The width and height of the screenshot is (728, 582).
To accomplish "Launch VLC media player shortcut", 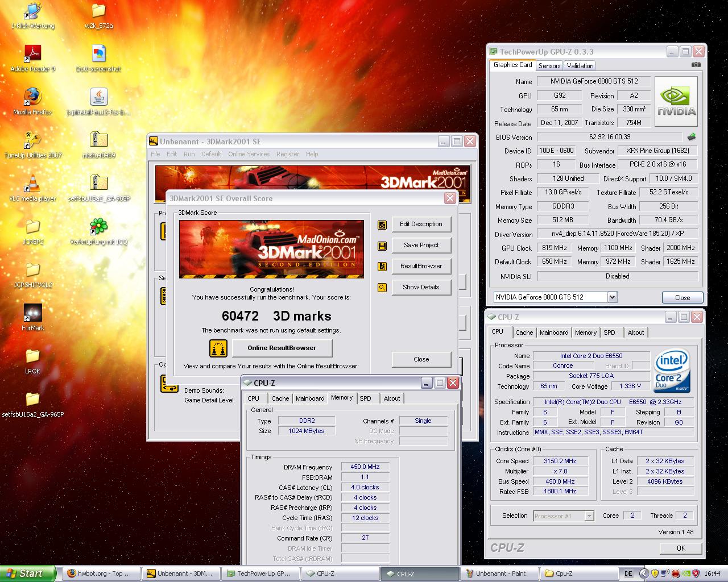I will [x=33, y=184].
